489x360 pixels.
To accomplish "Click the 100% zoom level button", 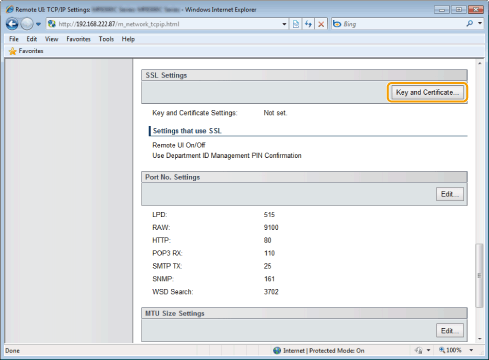I will coord(450,350).
